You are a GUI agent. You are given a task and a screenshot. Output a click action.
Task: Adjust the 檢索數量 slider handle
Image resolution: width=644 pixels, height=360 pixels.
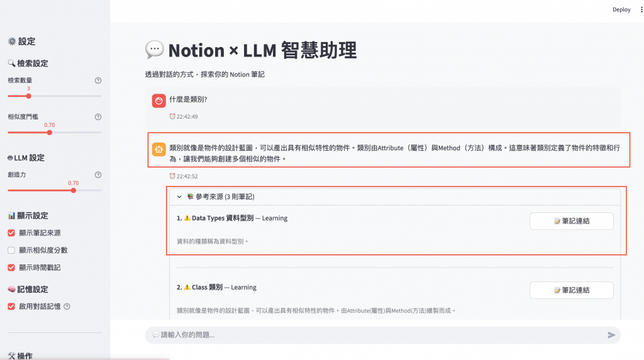point(28,96)
